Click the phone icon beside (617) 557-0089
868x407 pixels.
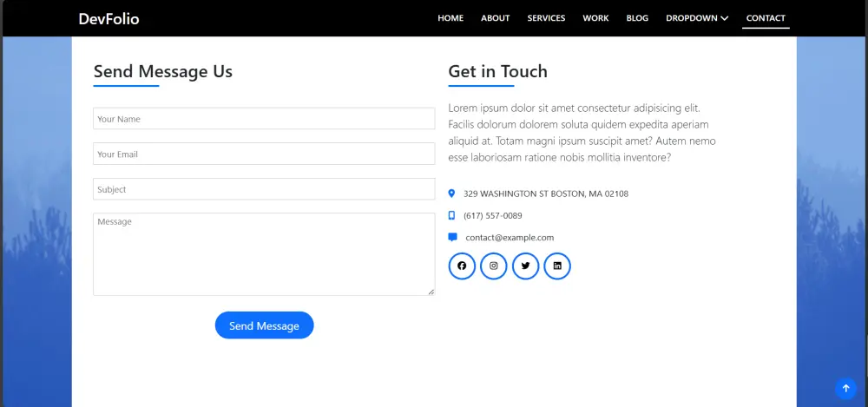451,215
